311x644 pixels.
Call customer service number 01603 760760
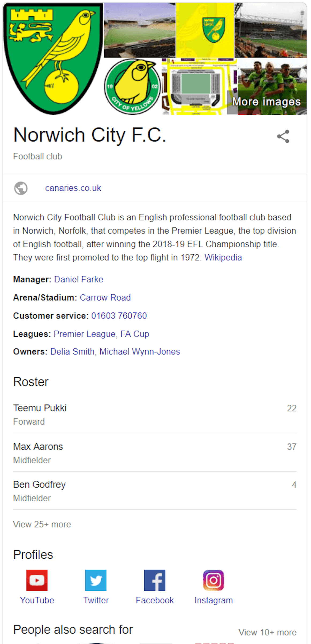click(119, 316)
